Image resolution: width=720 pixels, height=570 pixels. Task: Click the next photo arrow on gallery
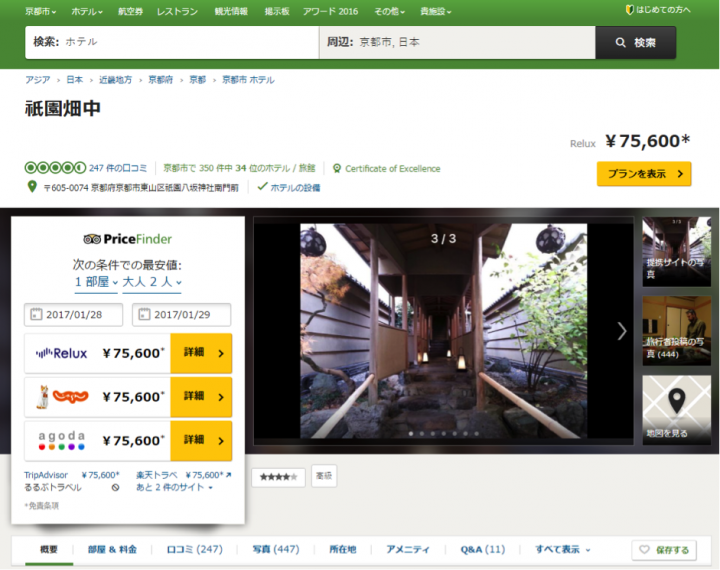622,331
